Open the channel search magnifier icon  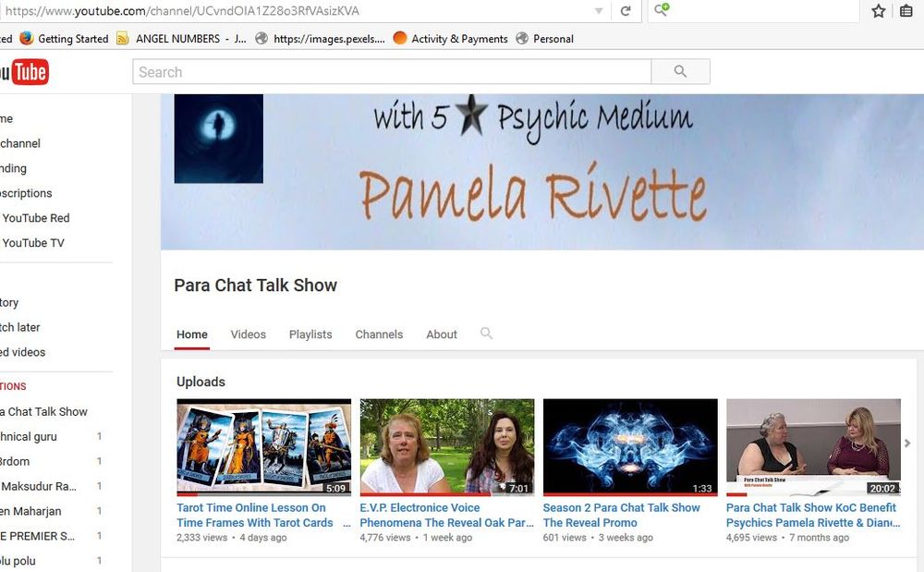pyautogui.click(x=486, y=334)
